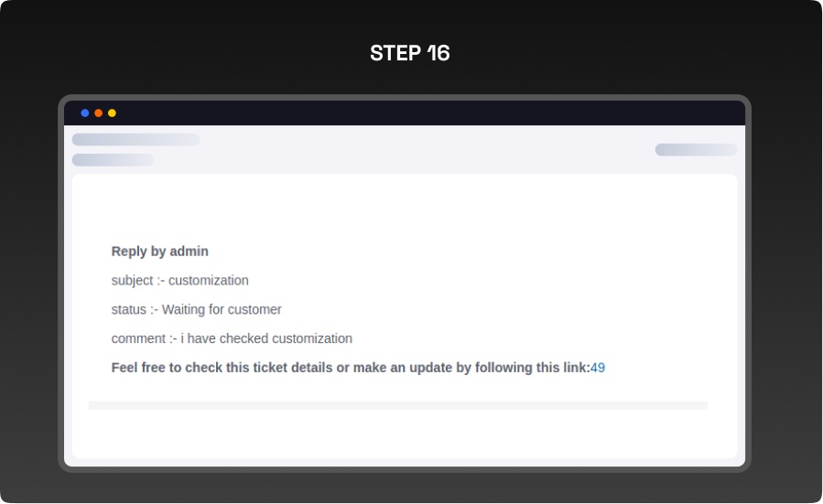Click "Waiting for customer" status value
Screen dimensions: 823x504
point(222,310)
